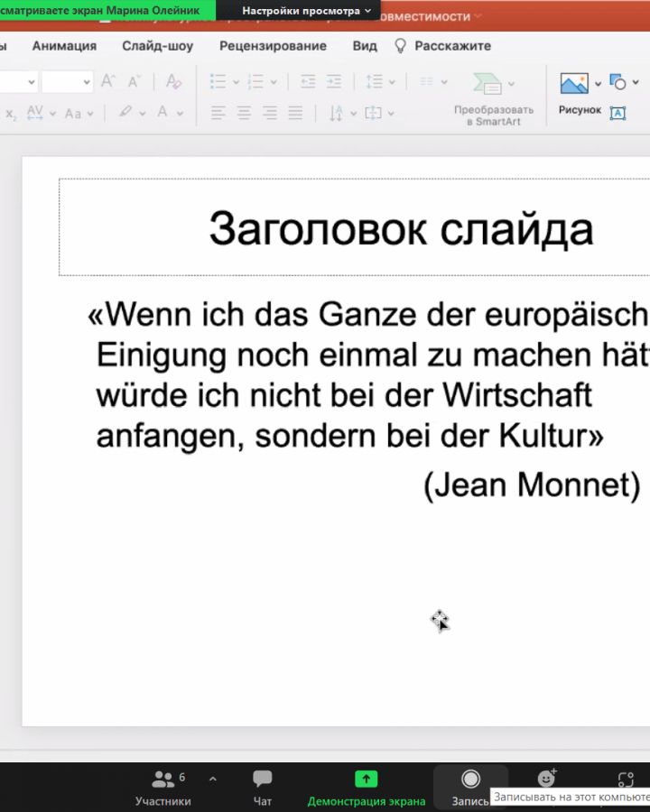The image size is (650, 812).
Task: Insert a picture with Рисунок icon
Action: pos(574,84)
